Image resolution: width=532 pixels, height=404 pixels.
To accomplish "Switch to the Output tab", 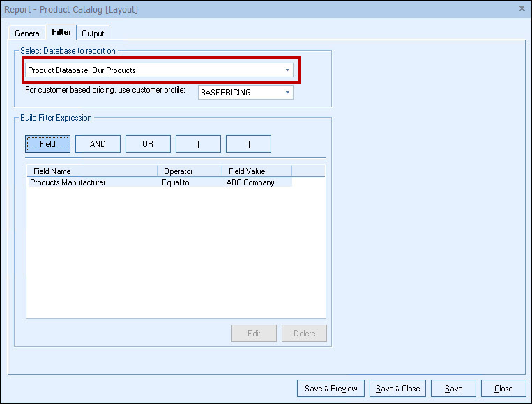I will [x=93, y=33].
